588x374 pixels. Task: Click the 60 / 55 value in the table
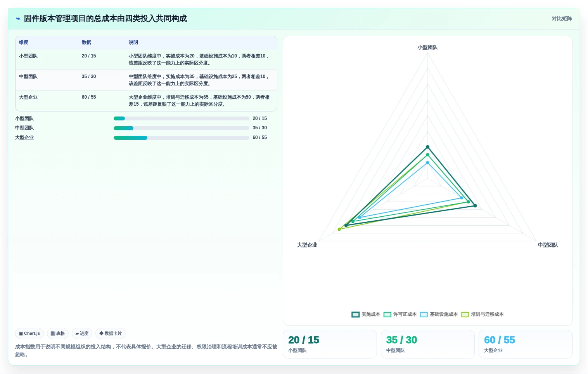[89, 97]
